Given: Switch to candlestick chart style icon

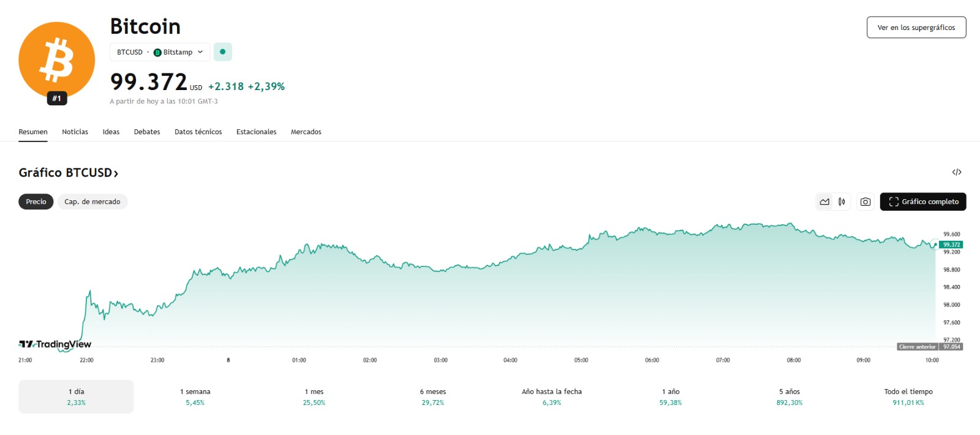Looking at the screenshot, I should (x=842, y=202).
